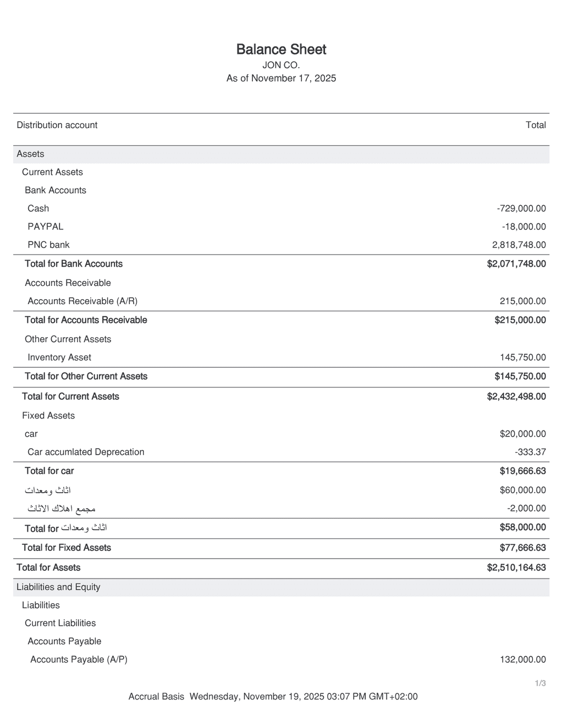This screenshot has width=563, height=728.
Task: Click the Inventory Asset row label
Action: pyautogui.click(x=59, y=357)
